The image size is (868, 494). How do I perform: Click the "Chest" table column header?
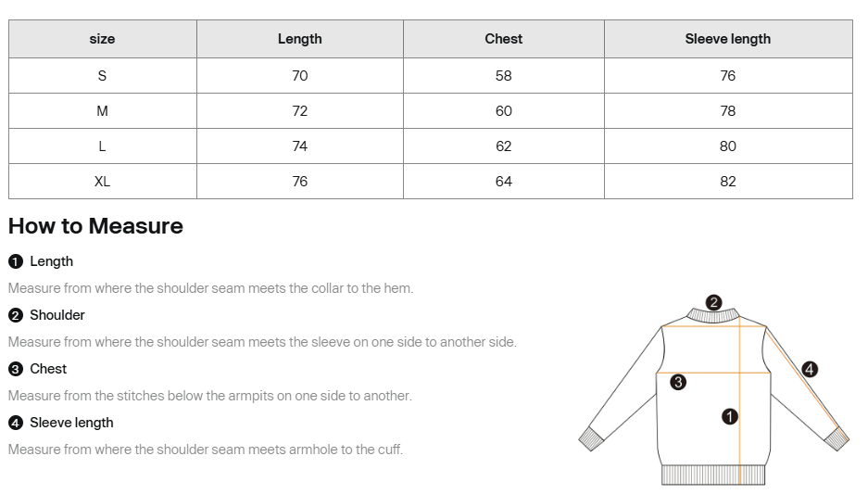pyautogui.click(x=503, y=39)
